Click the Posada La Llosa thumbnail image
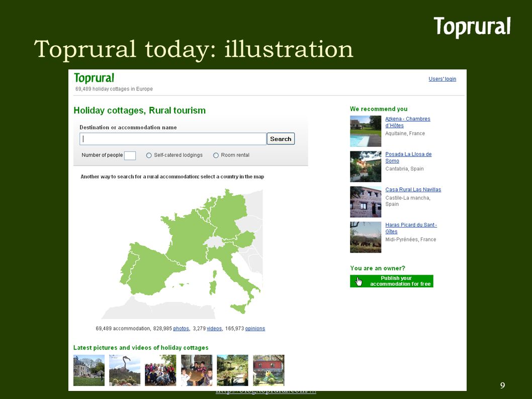The height and width of the screenshot is (399, 532). click(366, 167)
